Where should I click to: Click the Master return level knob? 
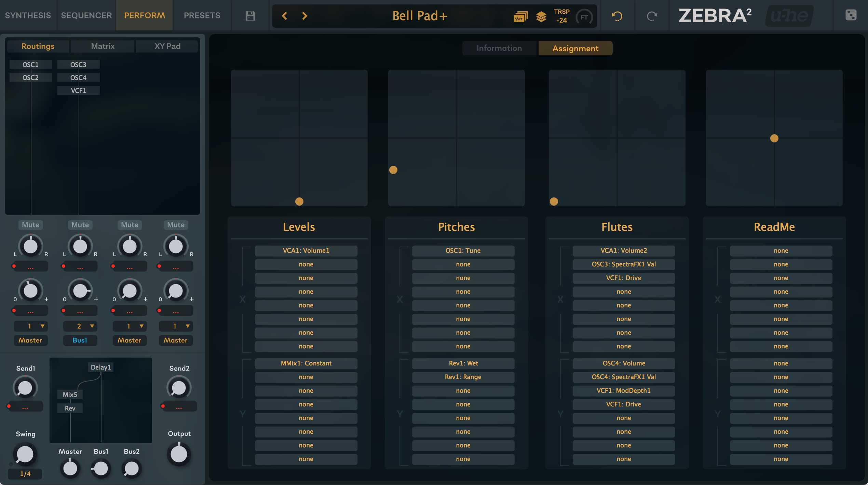coord(70,469)
